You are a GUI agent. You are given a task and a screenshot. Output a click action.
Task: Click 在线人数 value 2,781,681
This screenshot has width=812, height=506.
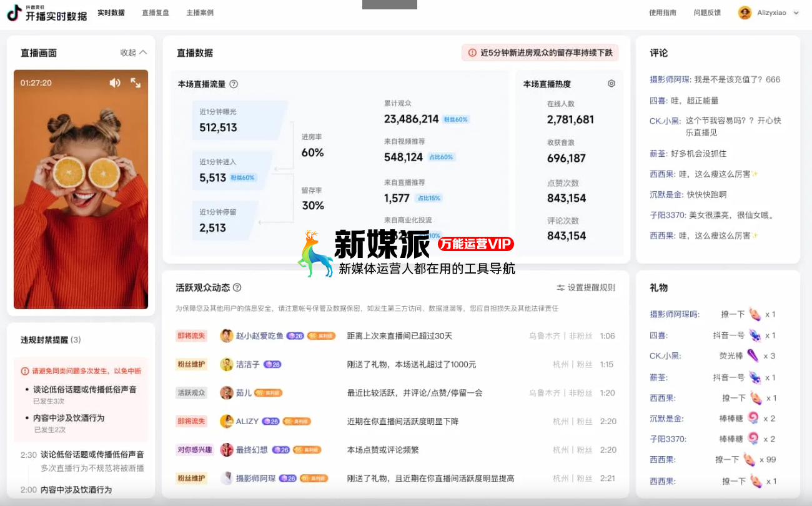click(570, 119)
